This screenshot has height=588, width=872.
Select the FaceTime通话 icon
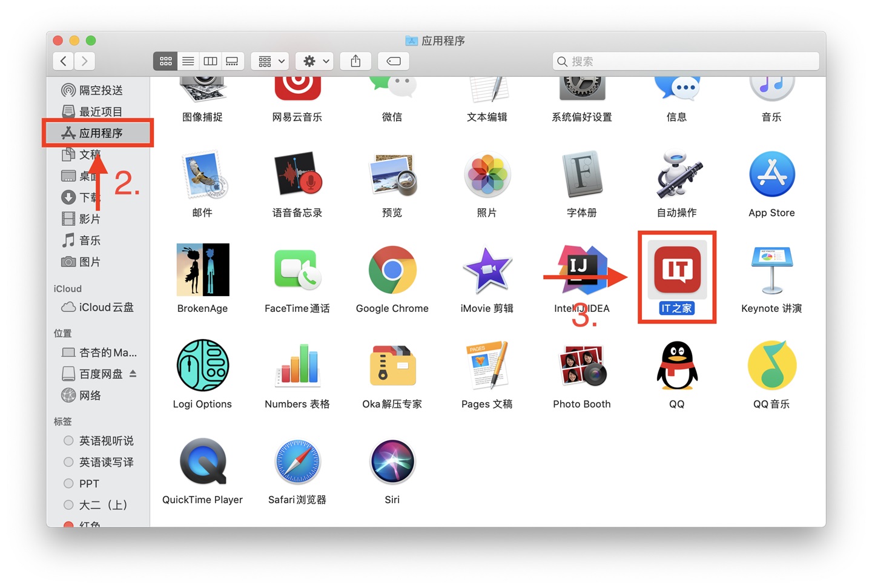coord(297,269)
